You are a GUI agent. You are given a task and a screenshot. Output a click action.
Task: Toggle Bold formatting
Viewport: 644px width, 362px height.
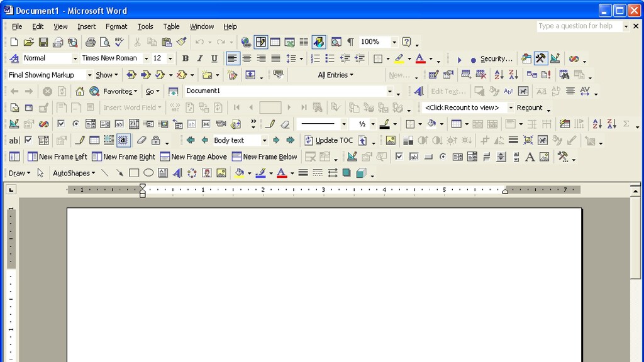[x=186, y=58]
